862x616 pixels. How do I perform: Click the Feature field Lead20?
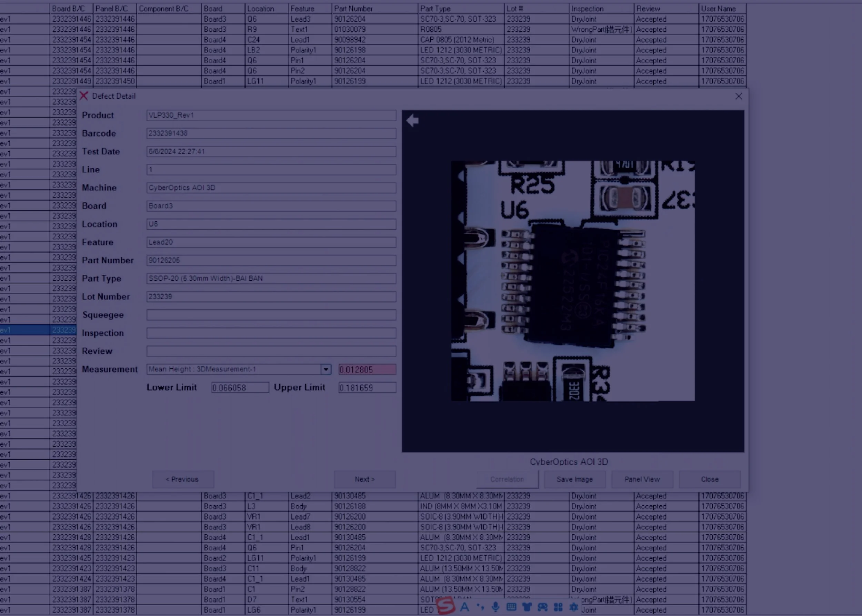point(271,242)
